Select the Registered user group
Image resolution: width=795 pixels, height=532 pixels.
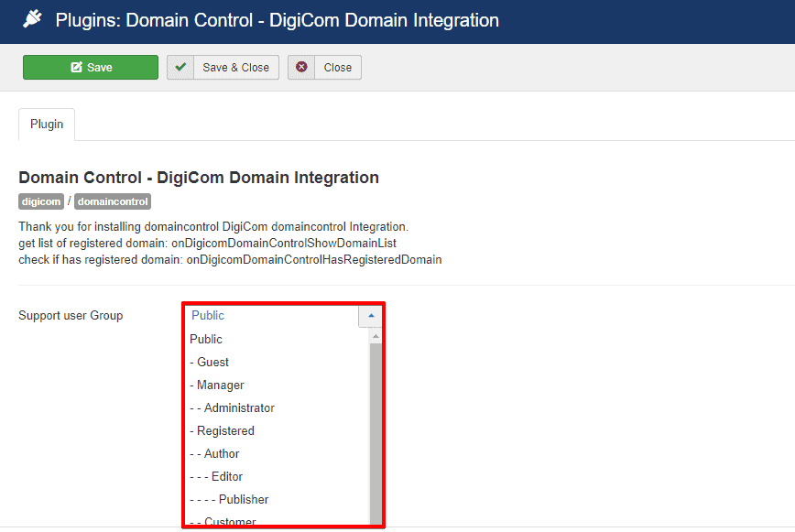220,430
